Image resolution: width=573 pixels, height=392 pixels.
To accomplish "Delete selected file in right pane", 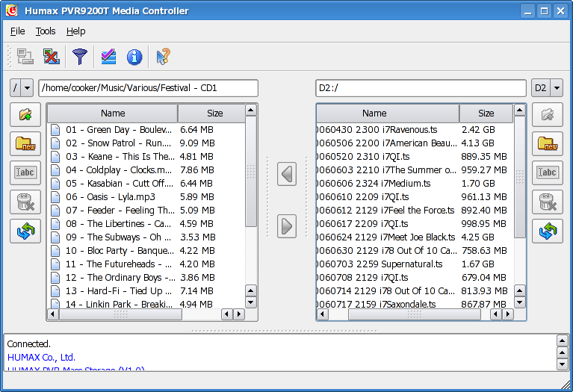I will coord(548,202).
